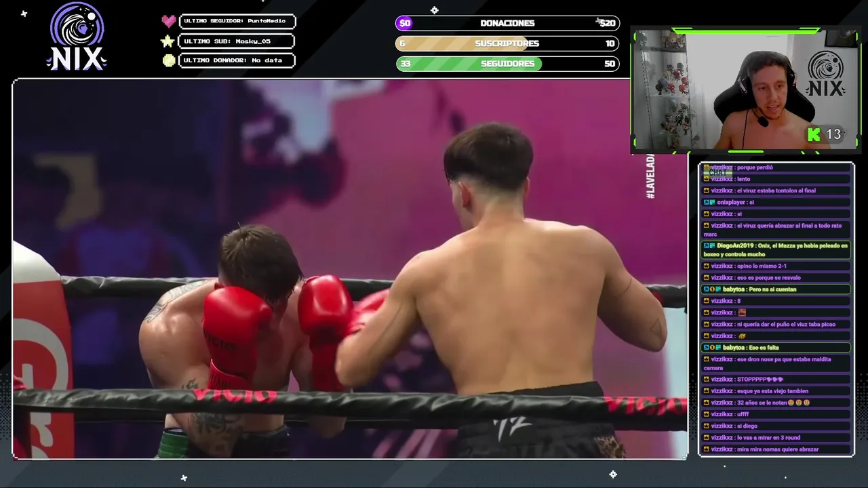
Task: Click the chat message 'mira mira nomas quiere abrazar'
Action: (x=776, y=449)
